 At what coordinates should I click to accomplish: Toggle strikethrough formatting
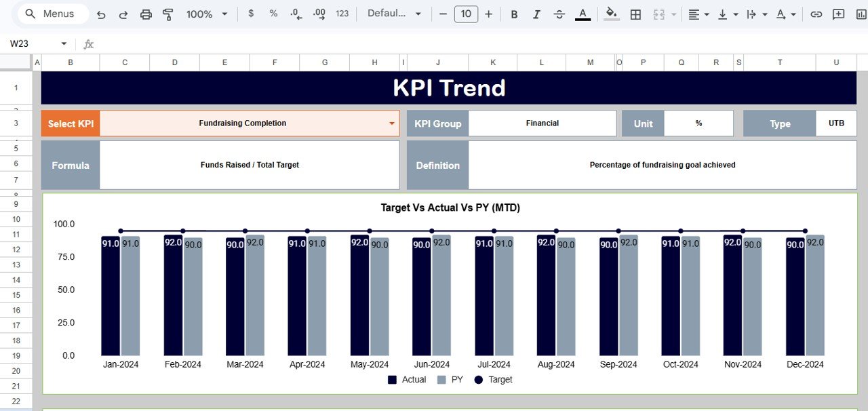tap(559, 14)
